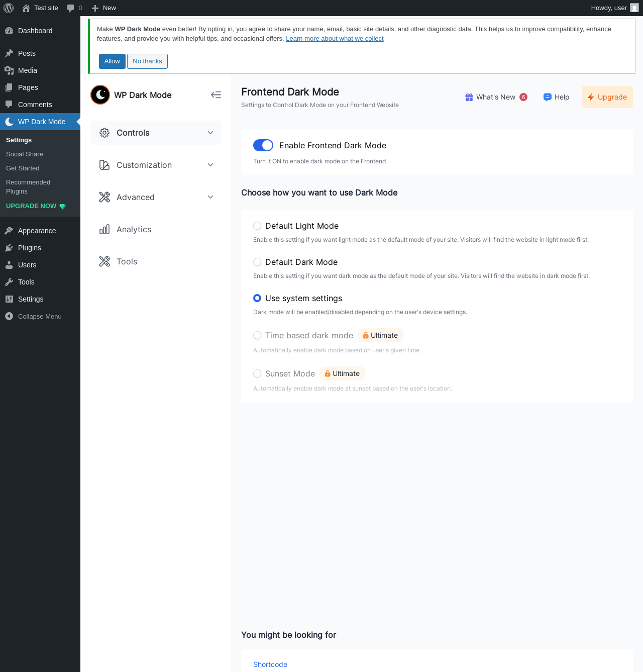Click the orange Upgrade button
This screenshot has height=672, width=643.
click(x=607, y=97)
